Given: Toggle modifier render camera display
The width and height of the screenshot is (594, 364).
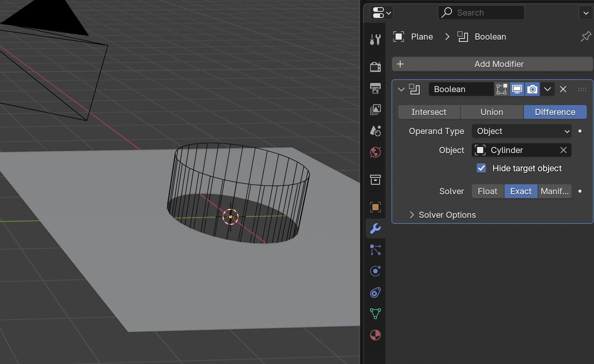Looking at the screenshot, I should click(532, 89).
